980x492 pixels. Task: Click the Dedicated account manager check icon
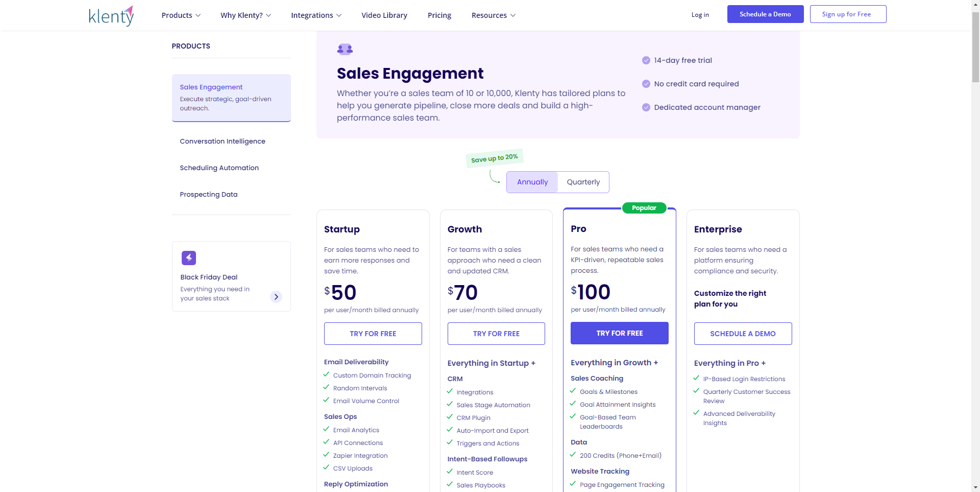[646, 107]
